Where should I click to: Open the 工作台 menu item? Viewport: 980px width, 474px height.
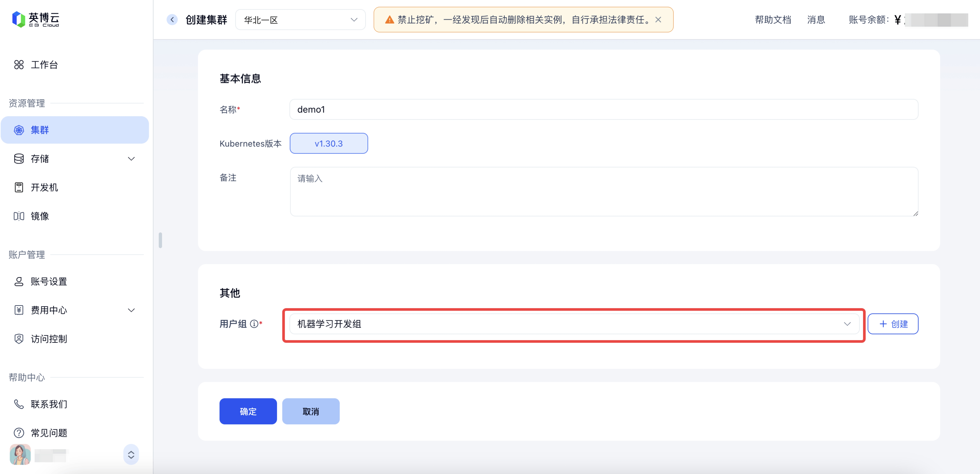click(75, 65)
